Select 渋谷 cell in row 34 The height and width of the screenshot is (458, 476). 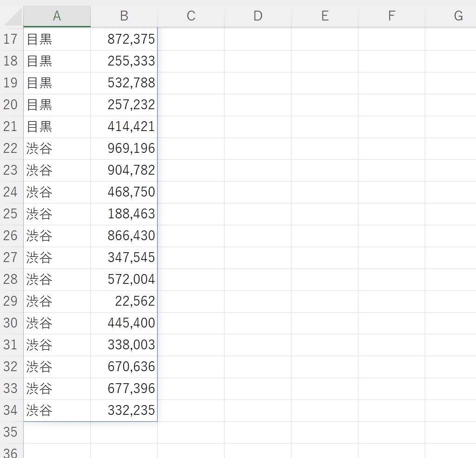tap(57, 410)
